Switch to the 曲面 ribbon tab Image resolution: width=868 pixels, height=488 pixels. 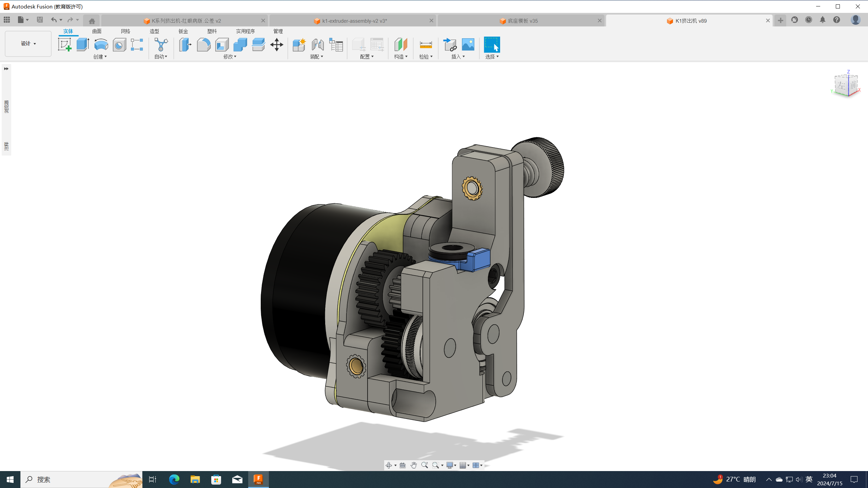97,31
